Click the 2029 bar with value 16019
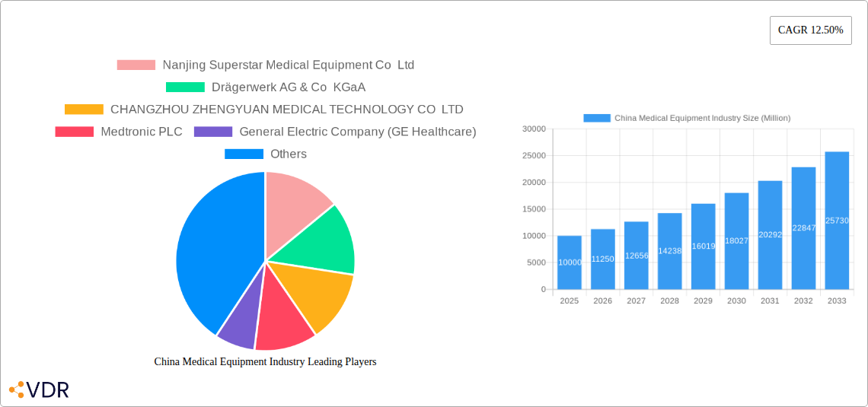 [703, 246]
